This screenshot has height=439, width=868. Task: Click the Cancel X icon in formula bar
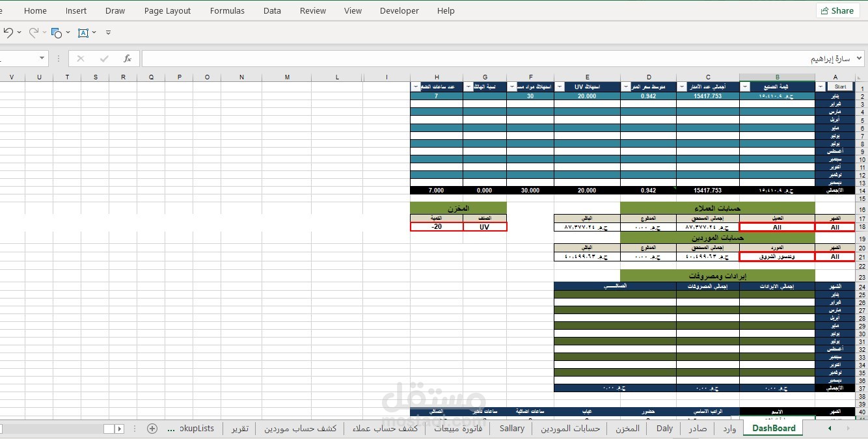coord(81,59)
